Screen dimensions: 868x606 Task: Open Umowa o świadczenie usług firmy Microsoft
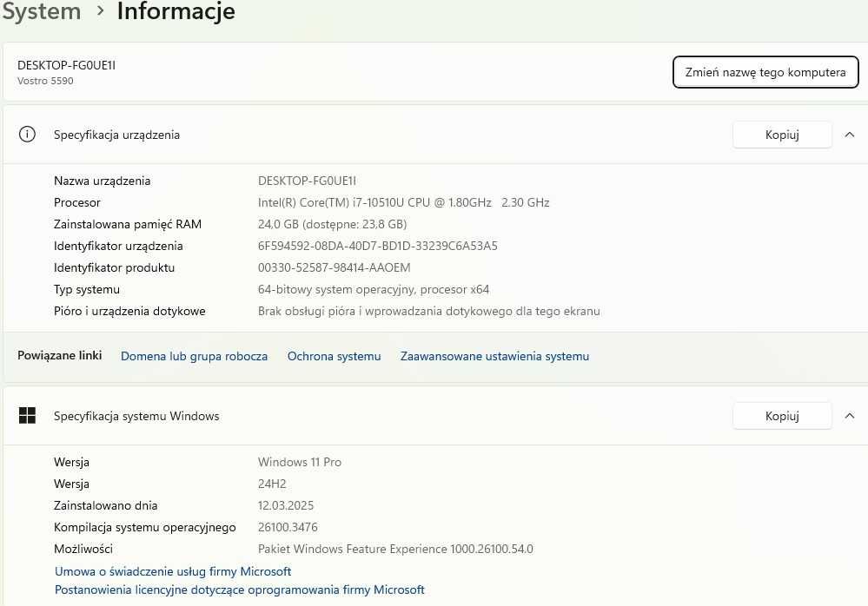(x=173, y=571)
